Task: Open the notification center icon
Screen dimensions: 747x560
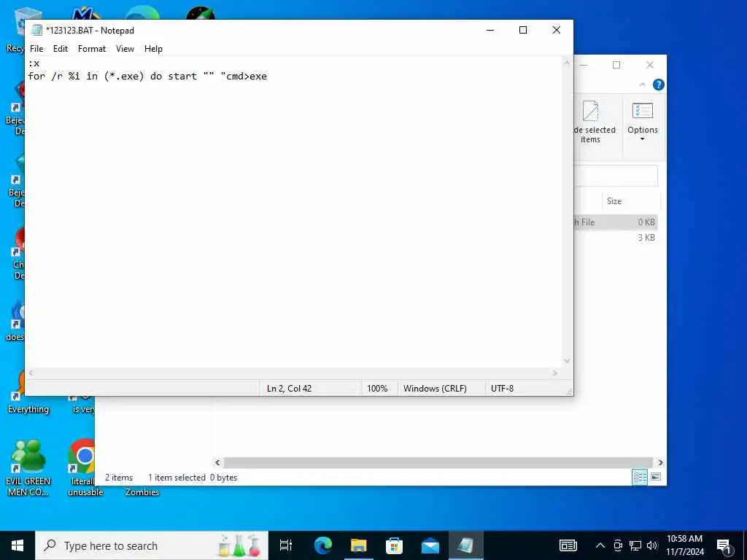Action: pos(724,545)
